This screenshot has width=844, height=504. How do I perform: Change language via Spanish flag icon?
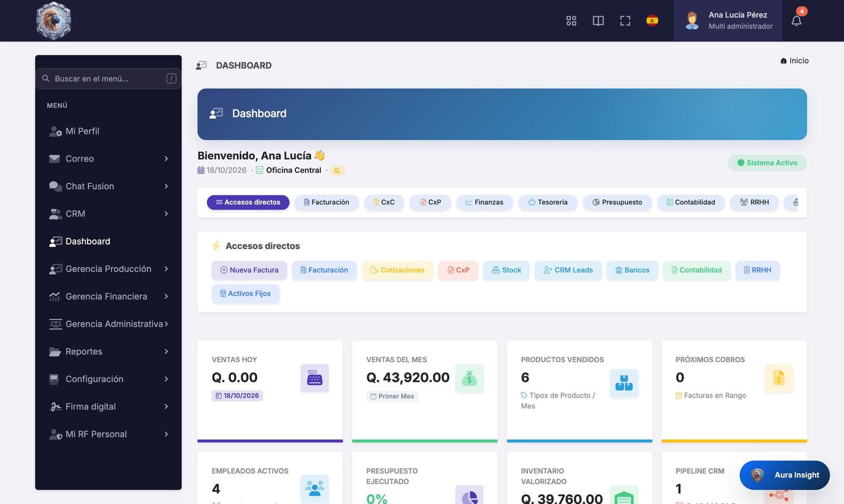tap(652, 20)
